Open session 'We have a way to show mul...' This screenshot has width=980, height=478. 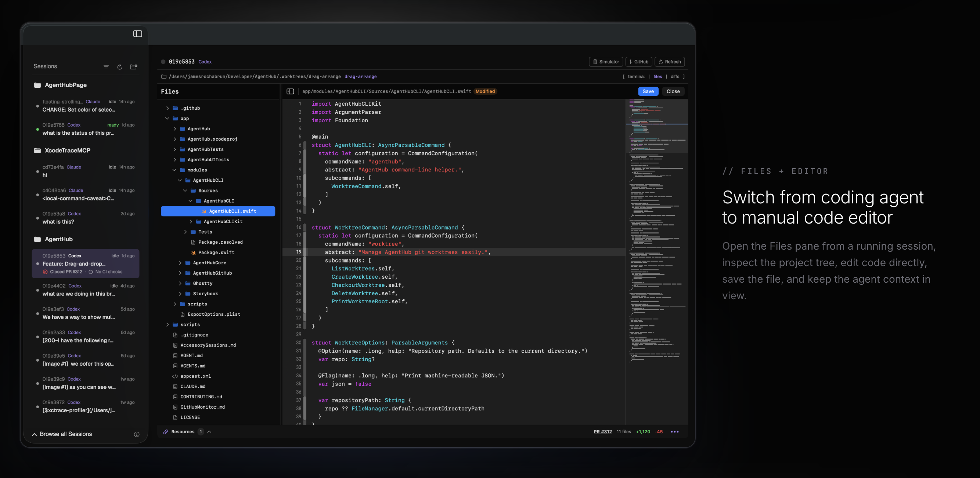(x=86, y=313)
